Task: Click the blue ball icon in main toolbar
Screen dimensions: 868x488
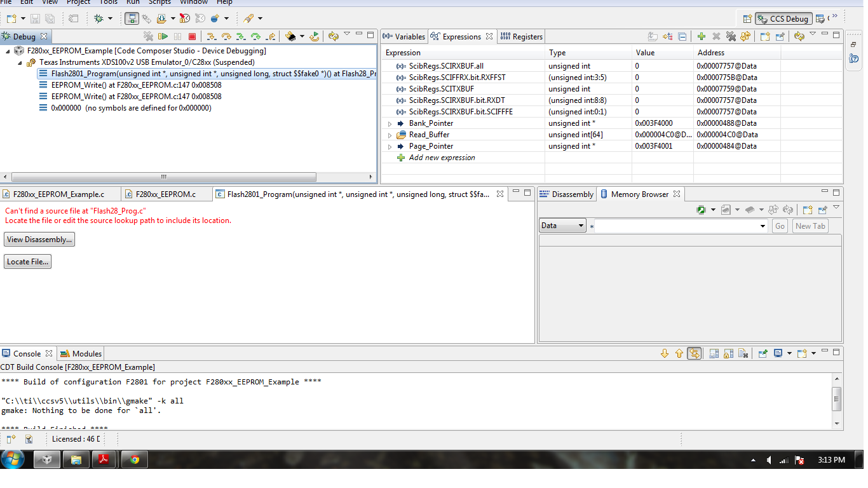Action: 215,19
